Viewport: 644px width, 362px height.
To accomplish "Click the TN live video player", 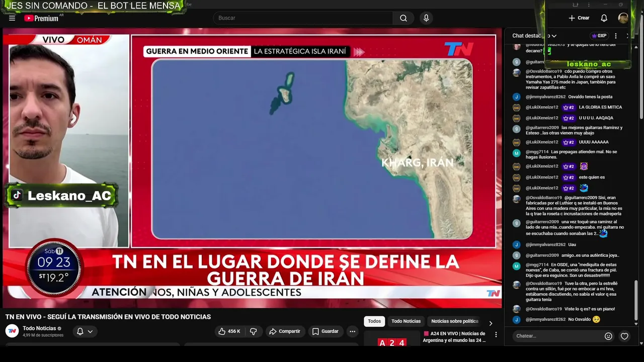I will (252, 168).
